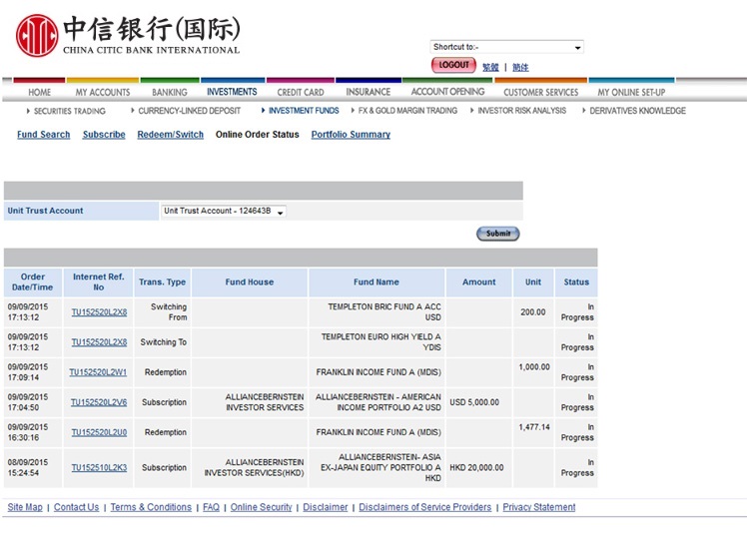The width and height of the screenshot is (747, 560).
Task: Click the Status column header
Action: [576, 282]
